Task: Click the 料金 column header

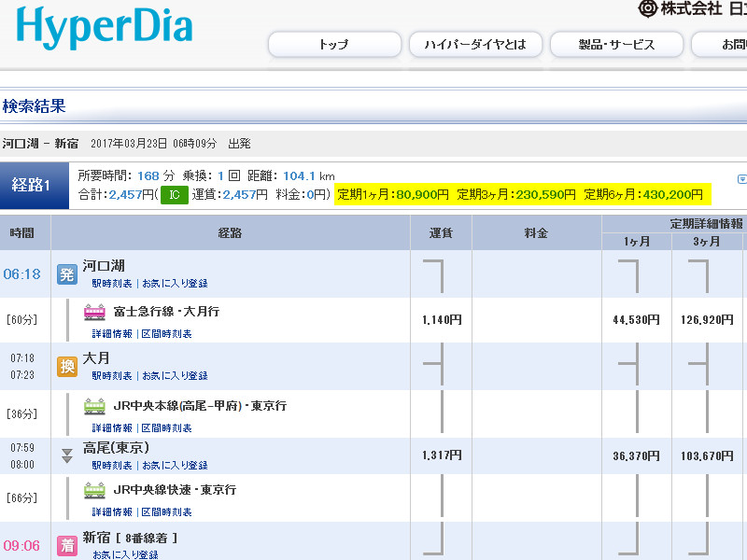Action: [536, 232]
